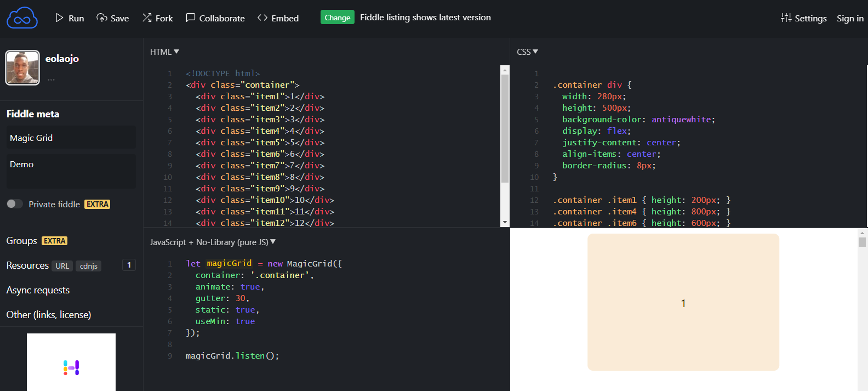Edit the Demo description field
This screenshot has width=868, height=391.
pyautogui.click(x=71, y=171)
